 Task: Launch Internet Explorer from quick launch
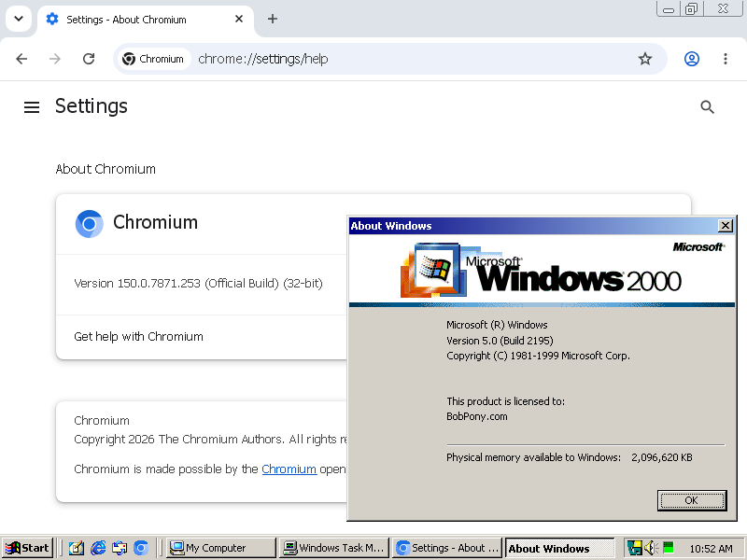pos(98,548)
